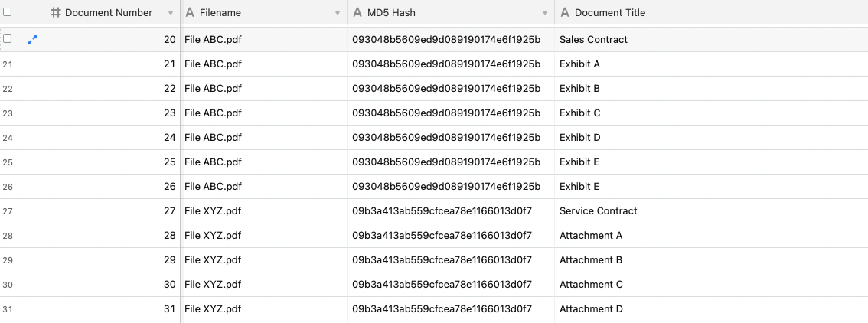Select the Attachment C title cell
Viewport: 868px width, 323px height.
coord(711,284)
